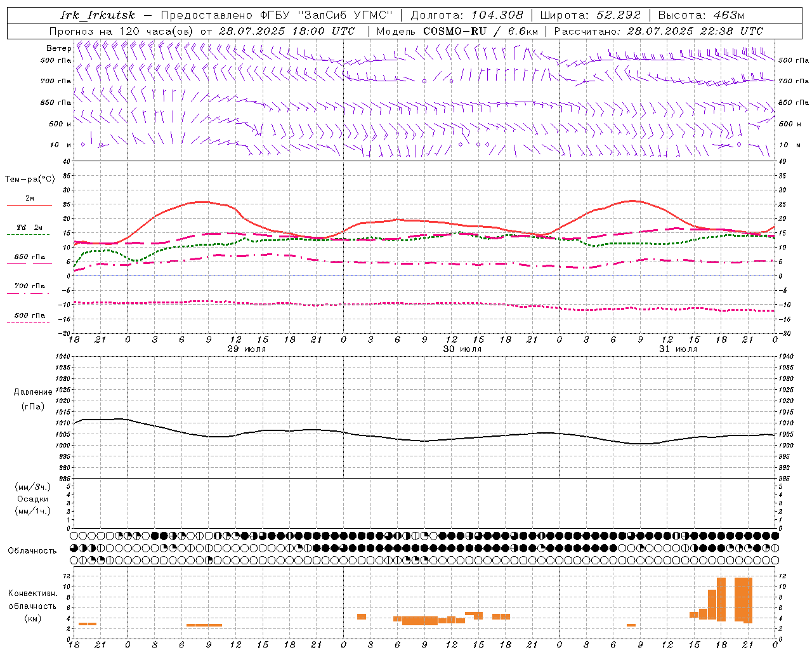The width and height of the screenshot is (812, 650).
Task: Click the Высота: 463м value
Action: coord(701,15)
